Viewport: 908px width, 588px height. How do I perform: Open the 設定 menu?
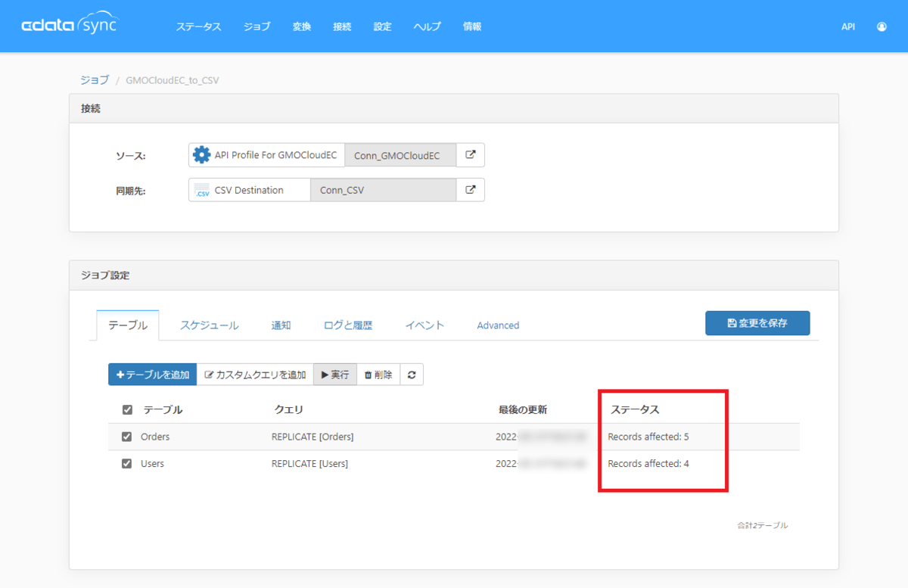383,26
